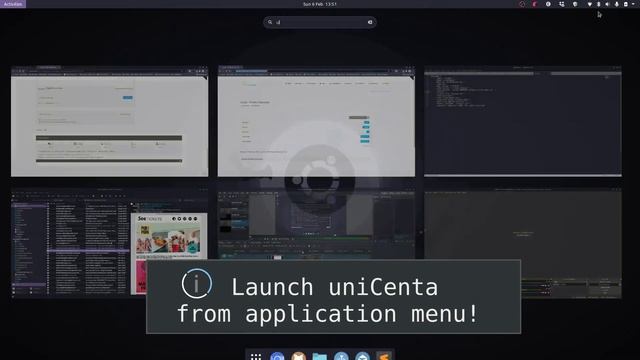Viewport: 640px width, 360px height.
Task: Open the system menu dropdown arrow
Action: pos(634,4)
